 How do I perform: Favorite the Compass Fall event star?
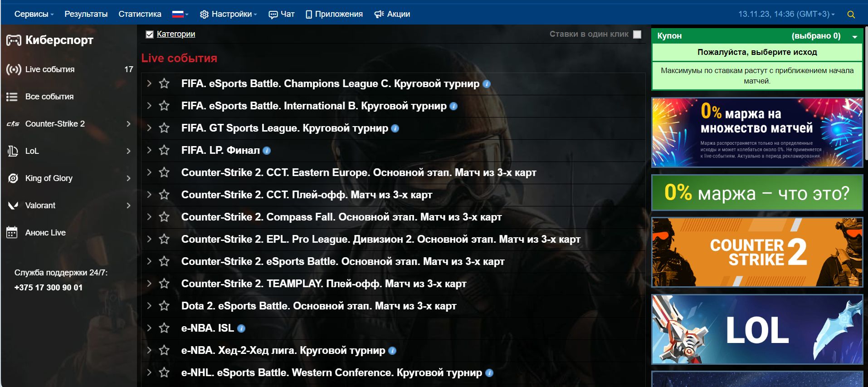(164, 217)
